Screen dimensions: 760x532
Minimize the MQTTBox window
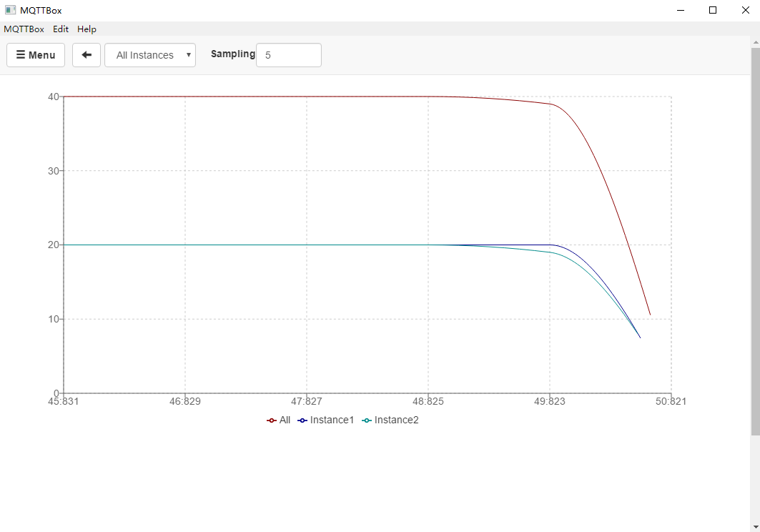[x=681, y=10]
